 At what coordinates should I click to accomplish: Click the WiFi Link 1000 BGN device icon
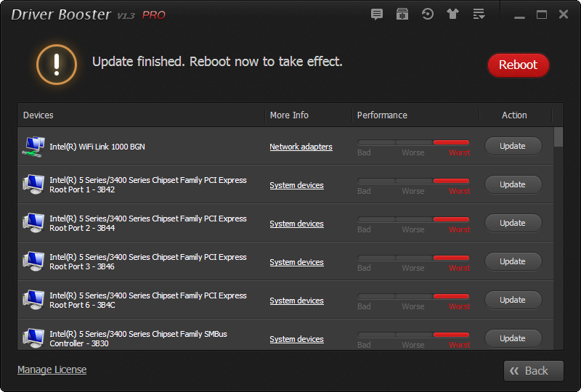(x=33, y=147)
